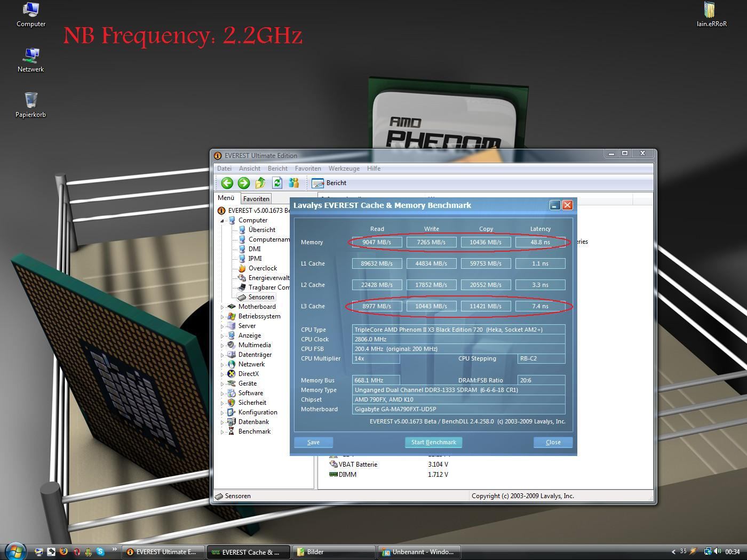Click the CPU Clock field 2806.0 MHz
This screenshot has height=560, width=747.
point(458,339)
